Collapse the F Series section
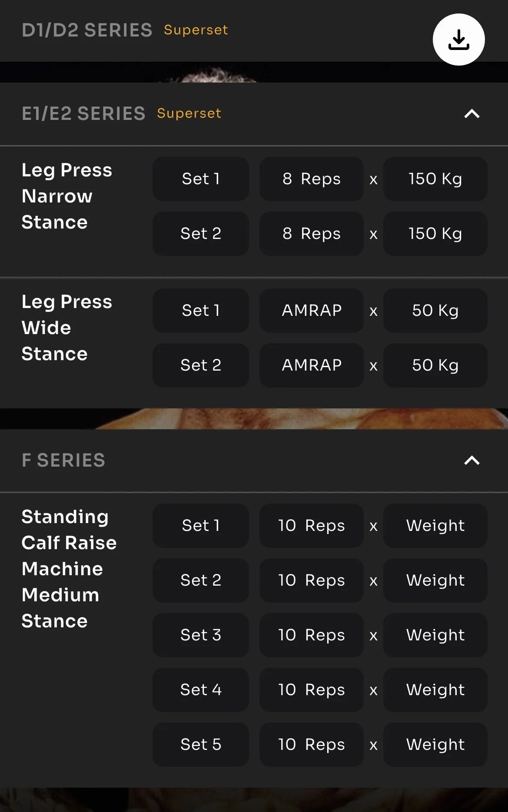Viewport: 508px width, 812px height. pyautogui.click(x=471, y=461)
